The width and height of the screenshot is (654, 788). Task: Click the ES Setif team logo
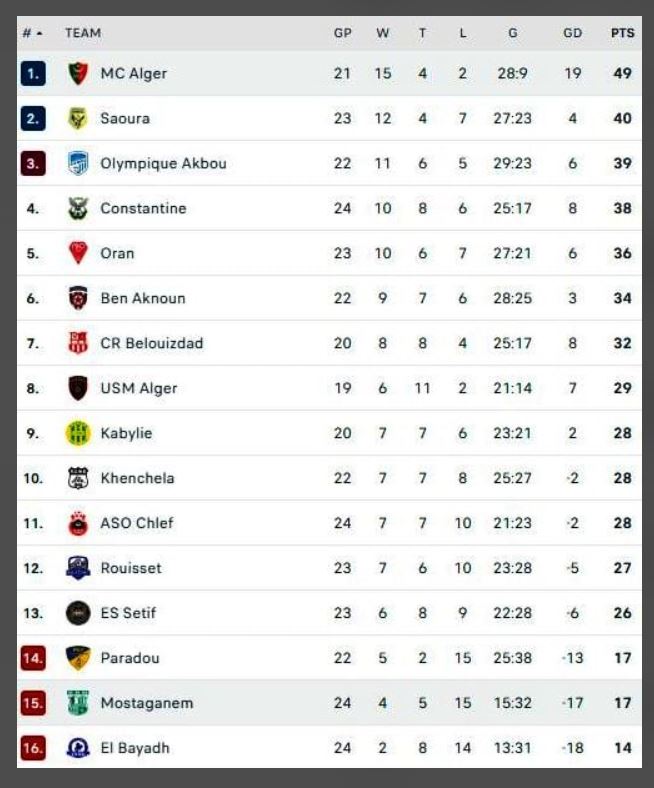[x=78, y=613]
